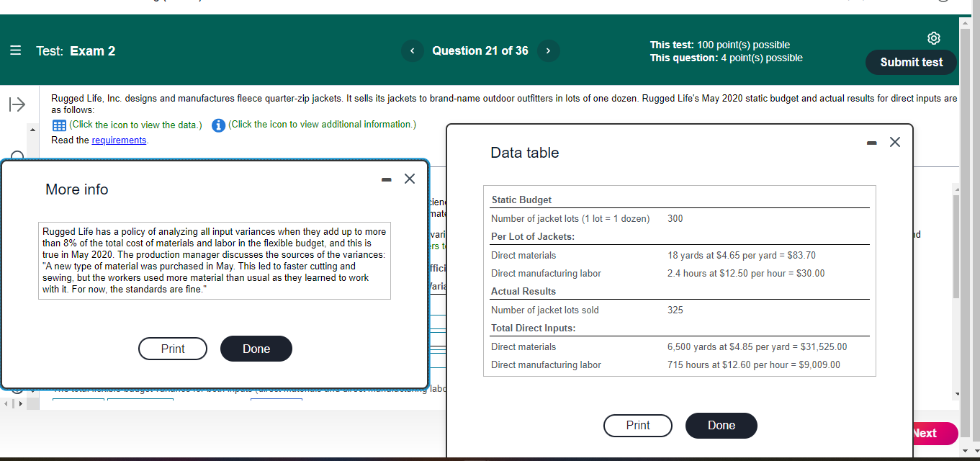Click 'Click the icon to view additional information' text
This screenshot has width=980, height=461.
pyautogui.click(x=322, y=125)
